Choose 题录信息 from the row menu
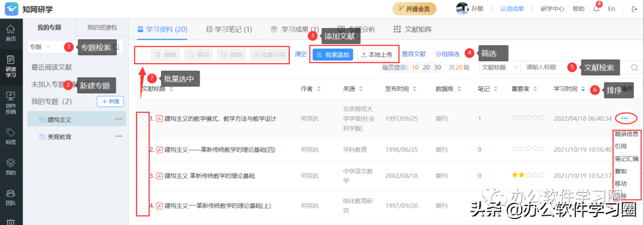The width and height of the screenshot is (644, 225). [x=626, y=133]
